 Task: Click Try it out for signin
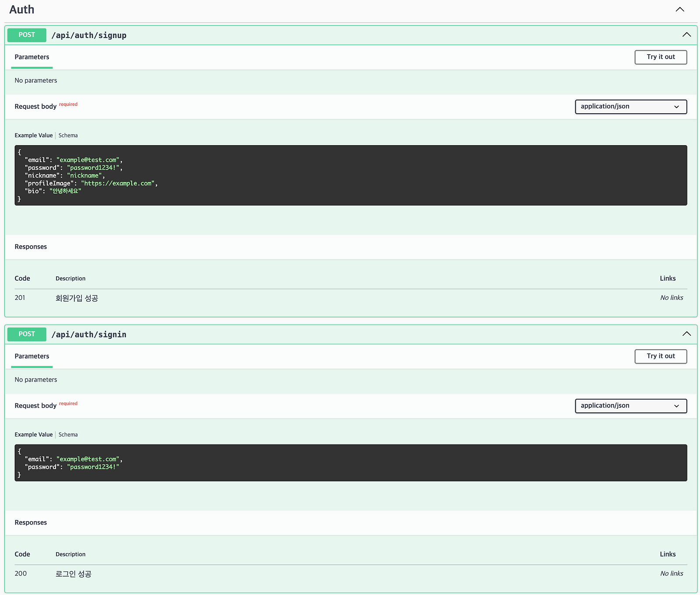(x=660, y=356)
